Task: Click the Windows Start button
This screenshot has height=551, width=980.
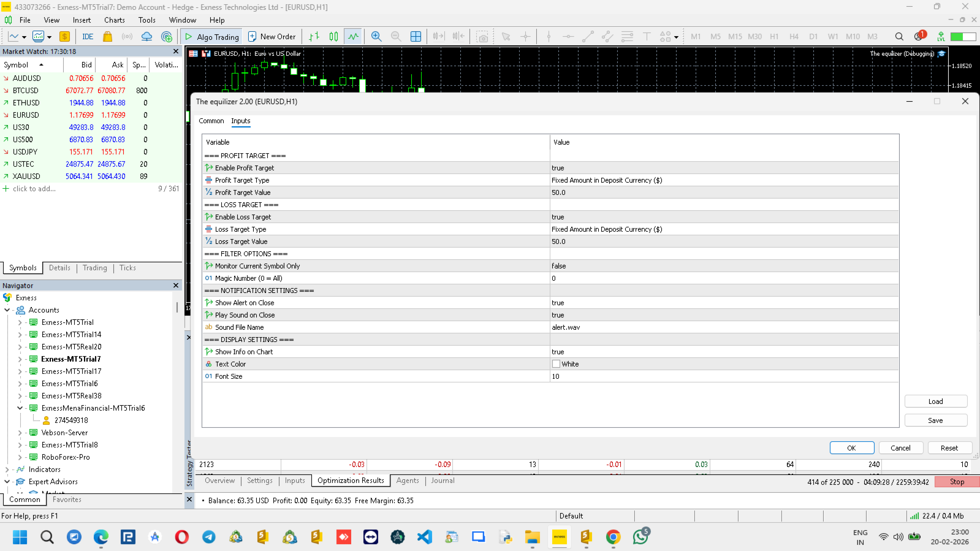Action: pos(20,538)
